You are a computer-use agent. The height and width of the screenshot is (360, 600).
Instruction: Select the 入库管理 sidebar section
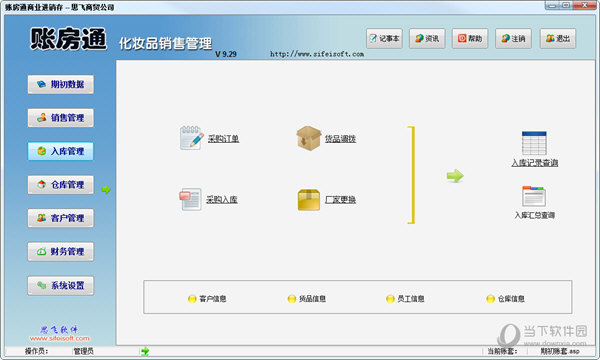point(60,151)
